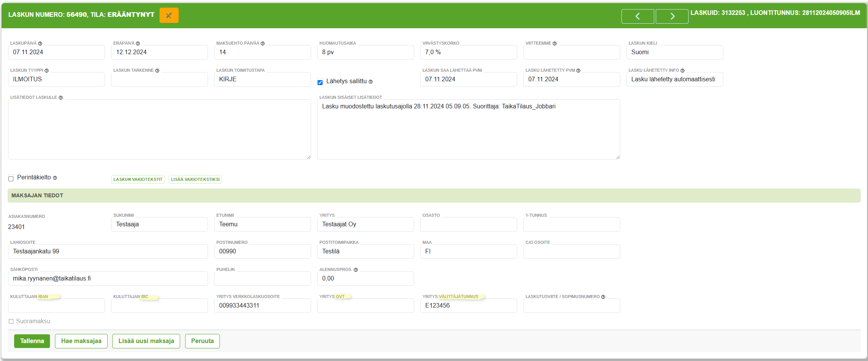This screenshot has height=361, width=868.
Task: Click the Sukunimi field showing Testaaja
Action: pos(160,224)
